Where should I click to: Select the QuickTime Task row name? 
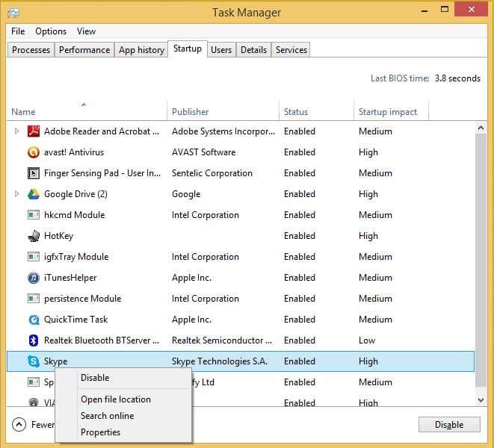76,320
